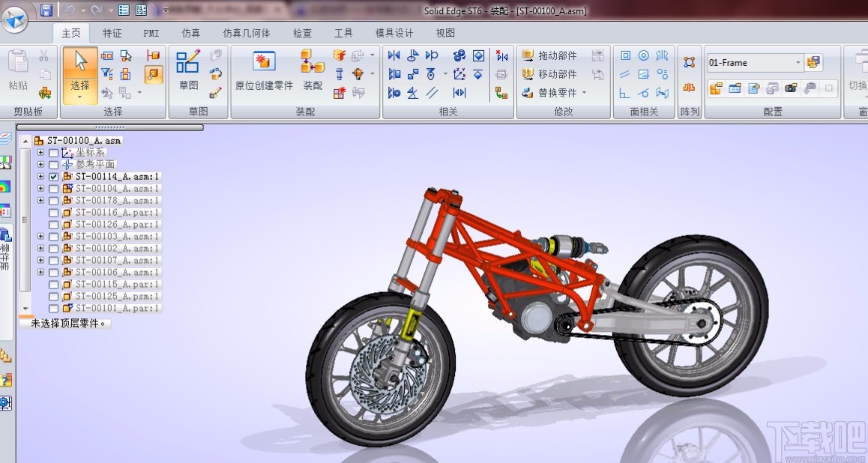
Task: Save the document with the floppy disk icon
Action: 46,10
